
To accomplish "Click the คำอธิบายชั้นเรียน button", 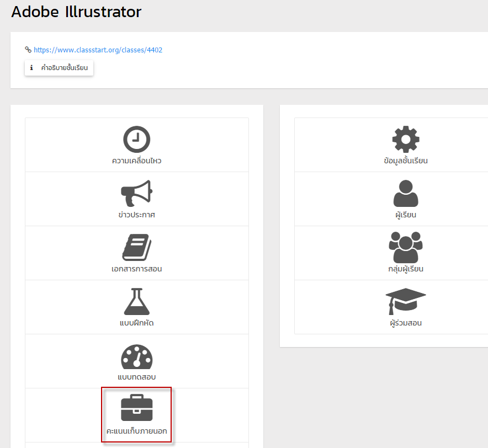I will pyautogui.click(x=59, y=68).
